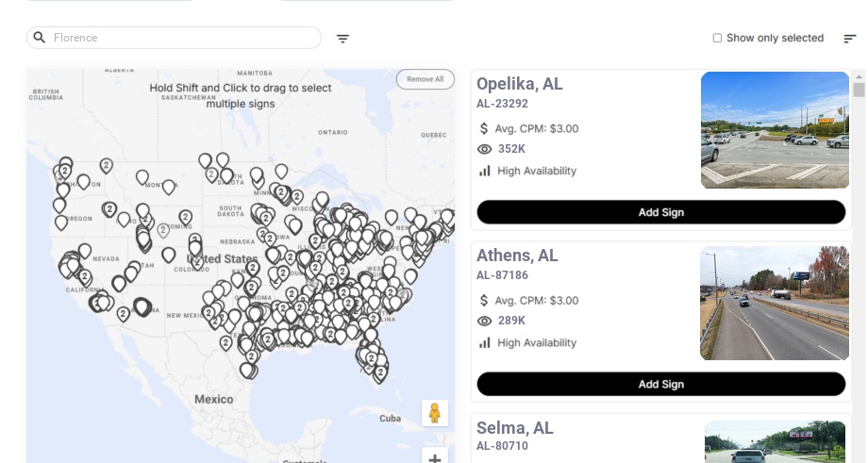Image resolution: width=868 pixels, height=463 pixels.
Task: Click the Street View pegman icon
Action: (x=435, y=413)
